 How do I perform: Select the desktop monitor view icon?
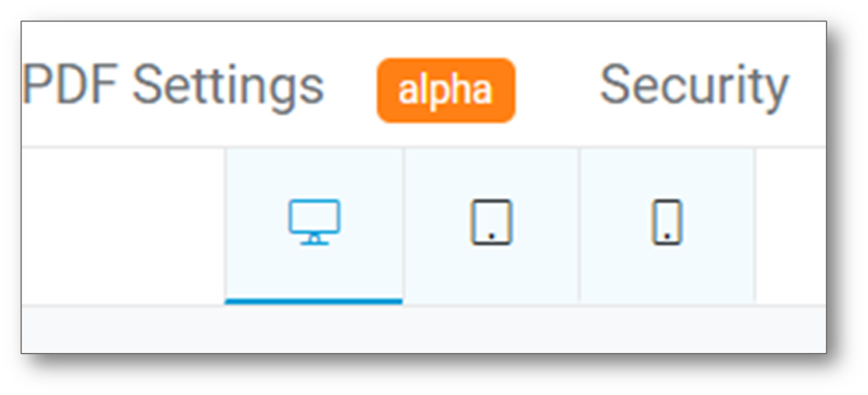[314, 222]
